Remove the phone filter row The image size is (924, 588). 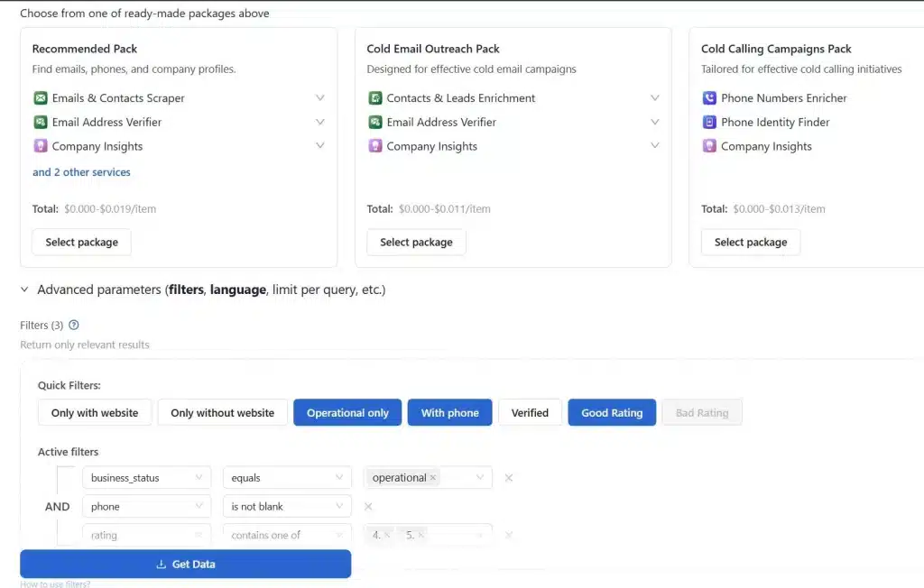[x=368, y=506]
